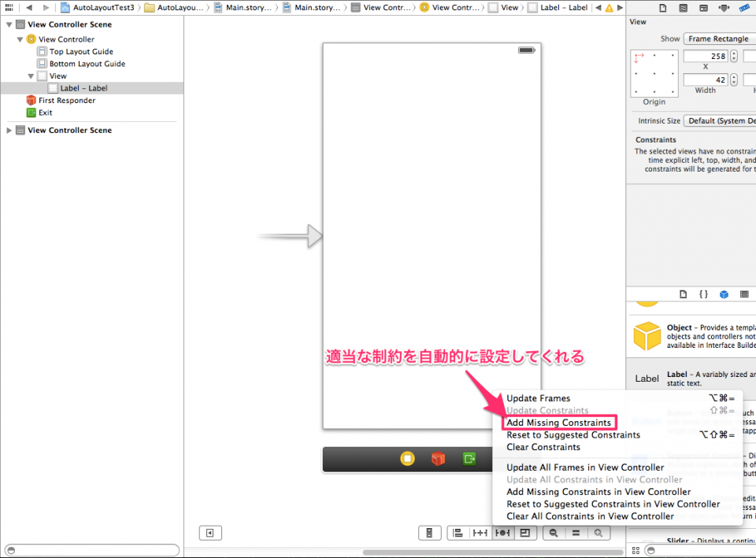The image size is (756, 558).
Task: Click the canvas horizontal scrollbar
Action: click(x=493, y=552)
